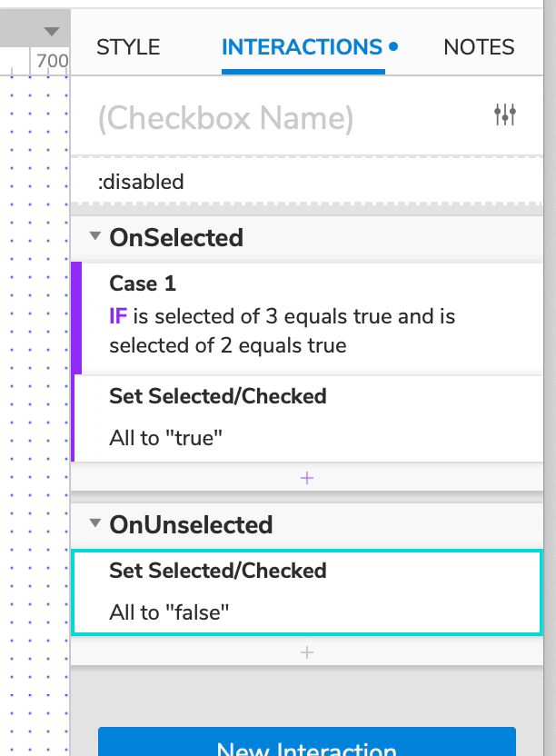Collapse the OnSelected event triangle
556x756 pixels.
(94, 237)
